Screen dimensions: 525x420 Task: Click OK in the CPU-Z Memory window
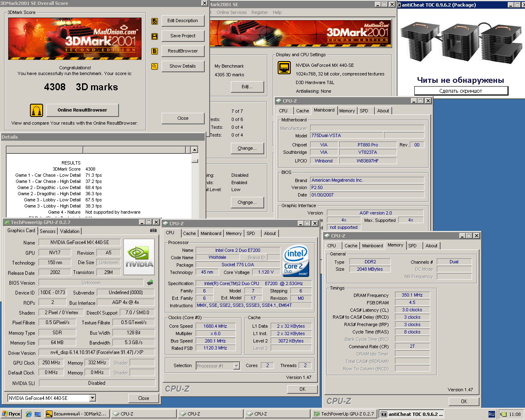pyautogui.click(x=464, y=402)
